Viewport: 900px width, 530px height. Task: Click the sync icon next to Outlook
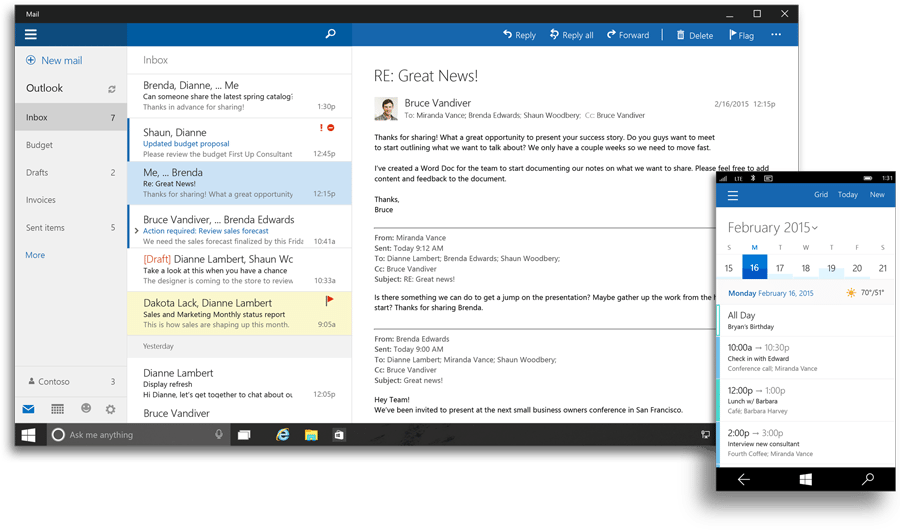[112, 89]
